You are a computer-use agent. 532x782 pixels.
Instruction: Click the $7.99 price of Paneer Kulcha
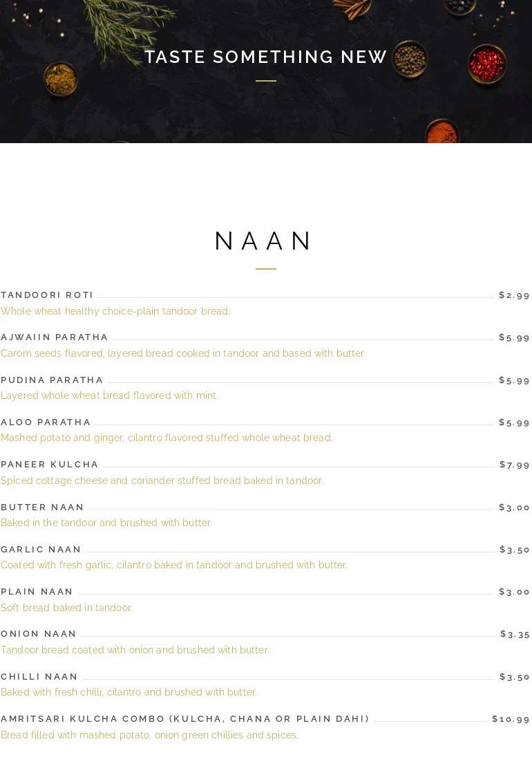click(515, 465)
